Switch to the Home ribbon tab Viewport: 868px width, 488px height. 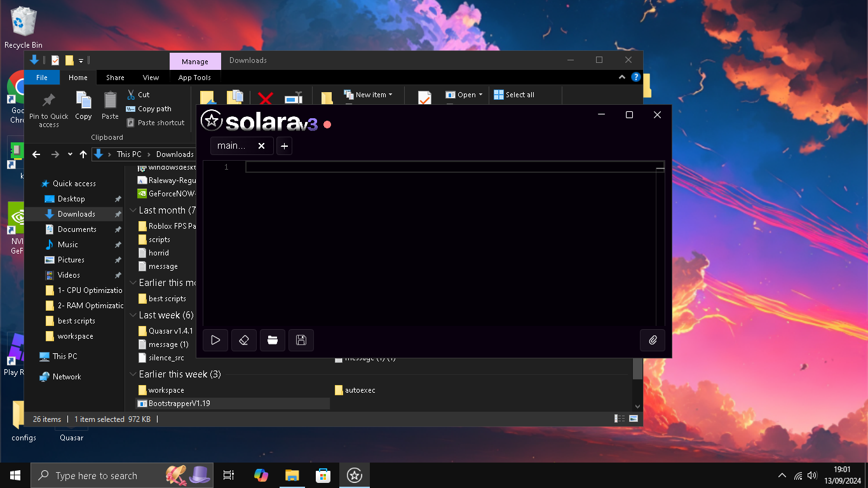point(78,78)
